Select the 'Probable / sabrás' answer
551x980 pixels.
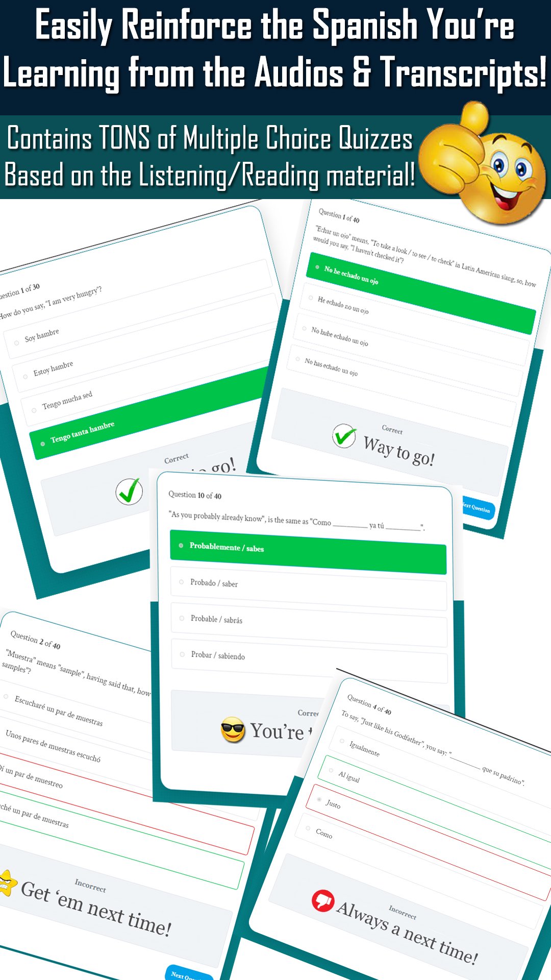[309, 625]
